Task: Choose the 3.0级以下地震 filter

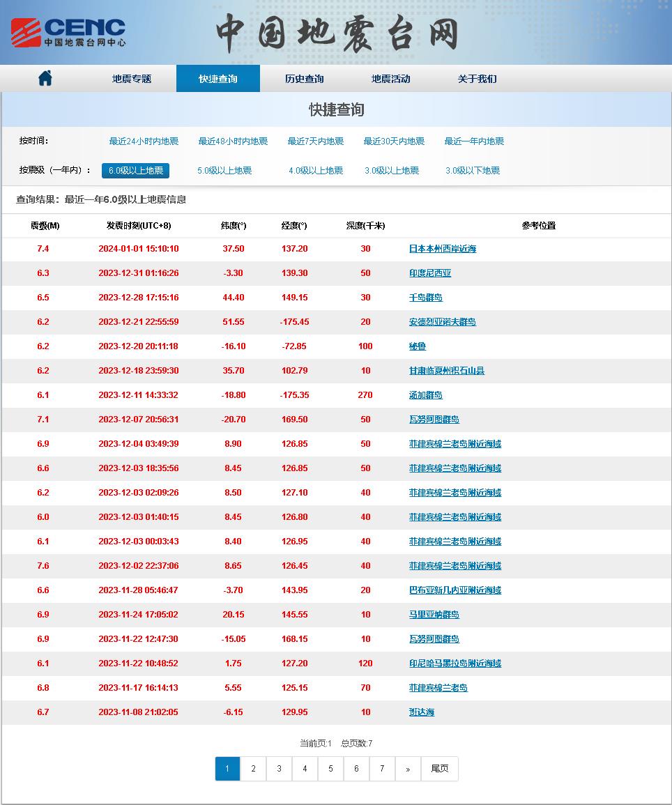Action: coord(473,171)
